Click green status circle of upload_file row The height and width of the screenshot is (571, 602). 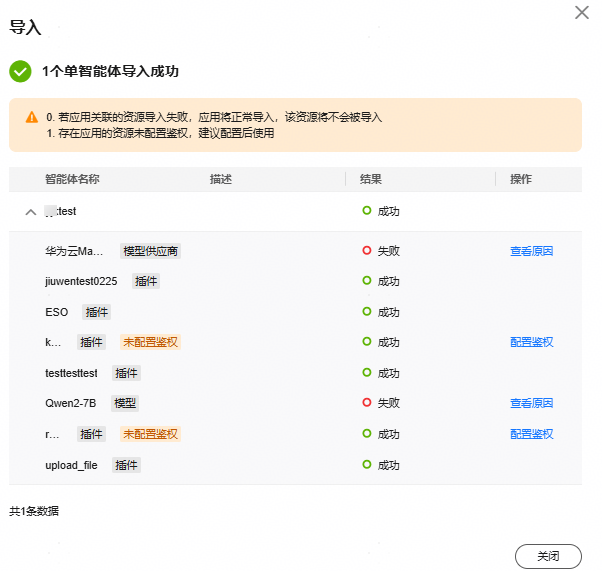pyautogui.click(x=367, y=464)
